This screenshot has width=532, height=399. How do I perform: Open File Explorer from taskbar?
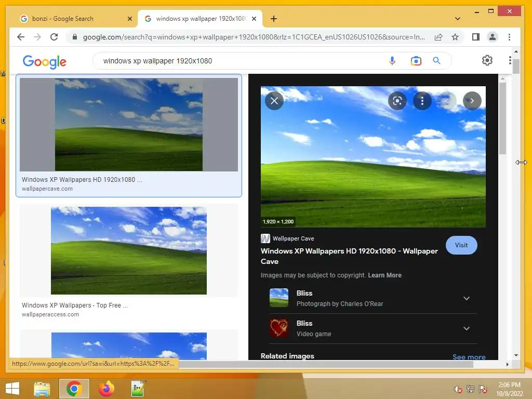click(x=42, y=389)
